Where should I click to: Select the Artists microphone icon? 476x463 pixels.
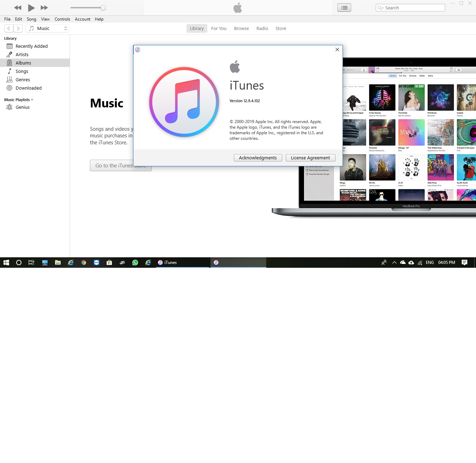[9, 55]
